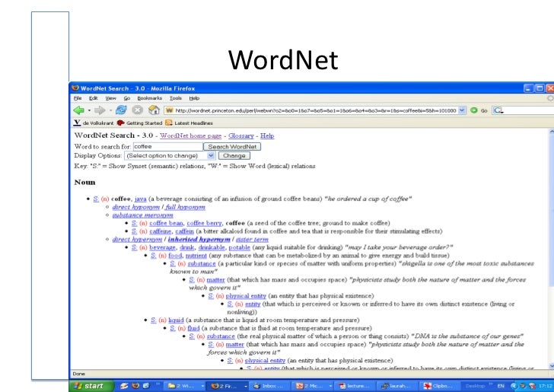Click the java synonym link
Viewport: 554px width, 392px height.
(140, 199)
